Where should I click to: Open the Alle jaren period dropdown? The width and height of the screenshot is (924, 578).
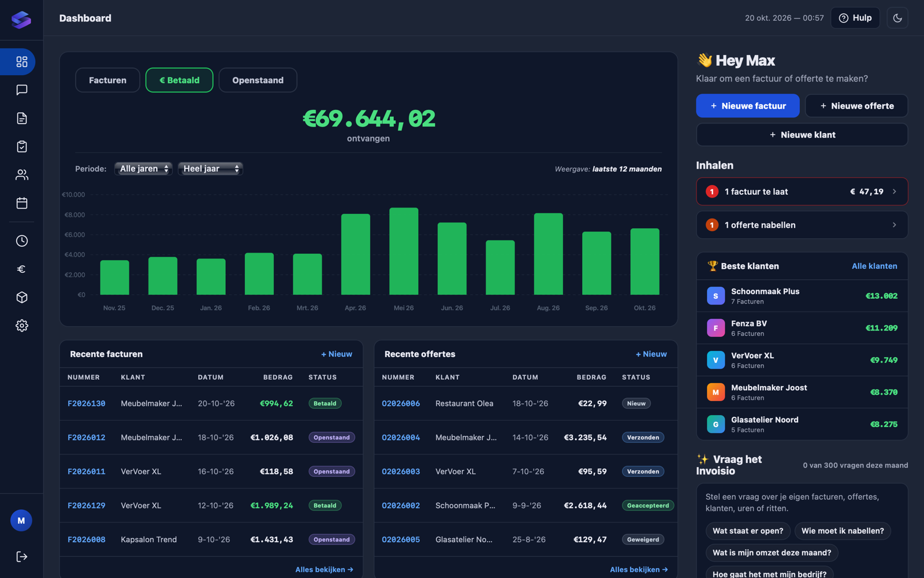point(143,169)
